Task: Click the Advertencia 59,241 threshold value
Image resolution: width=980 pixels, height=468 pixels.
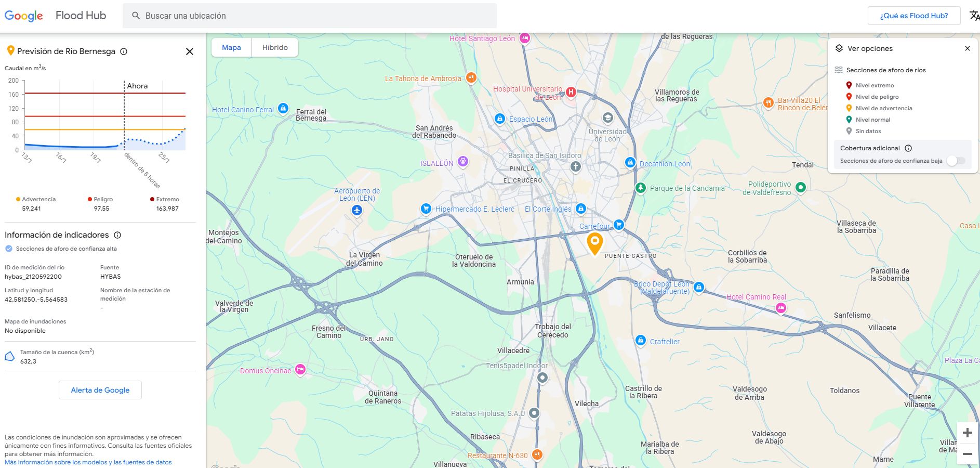Action: 31,209
